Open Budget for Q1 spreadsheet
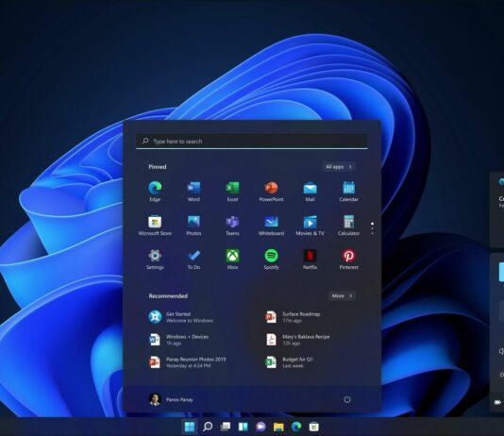Screen dimensions: 504x436 [x=290, y=362]
